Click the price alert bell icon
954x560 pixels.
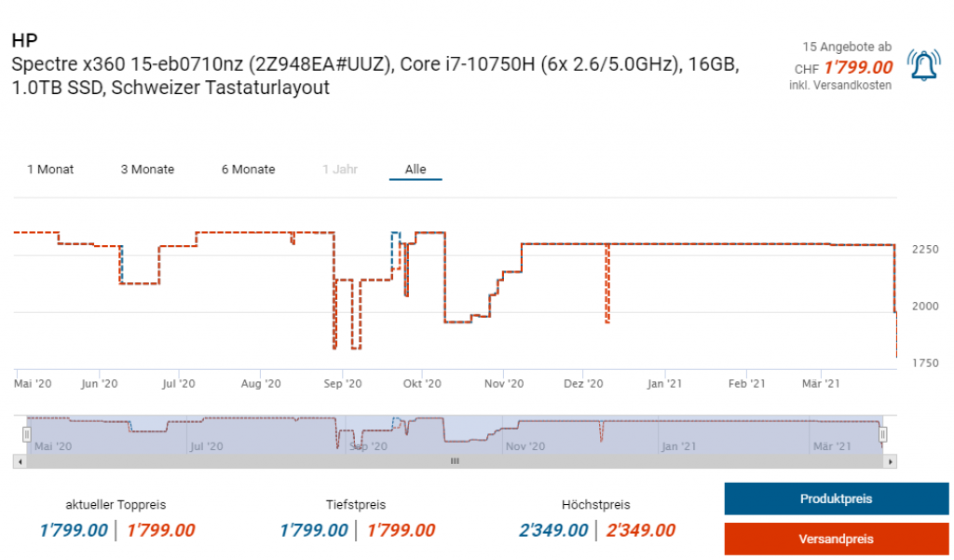click(x=923, y=65)
